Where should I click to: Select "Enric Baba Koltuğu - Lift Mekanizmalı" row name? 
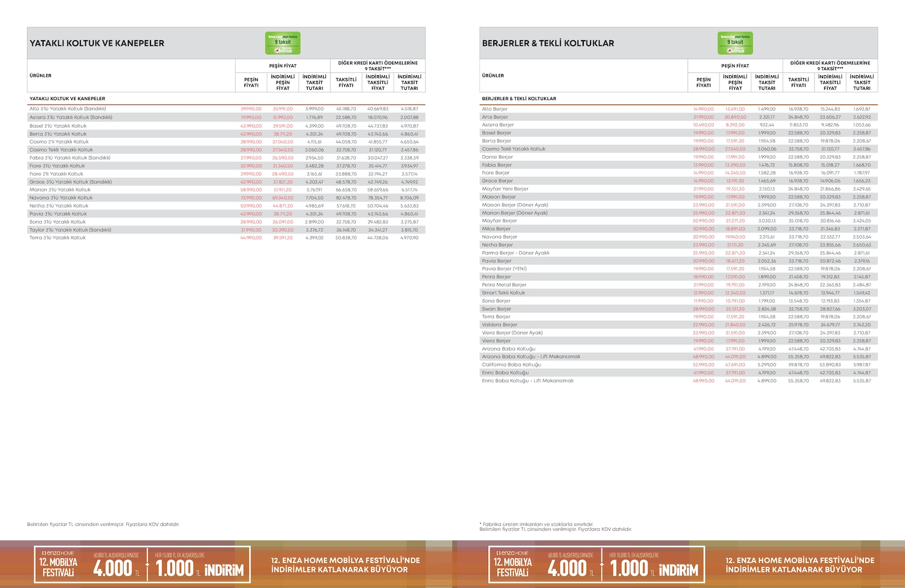(528, 381)
